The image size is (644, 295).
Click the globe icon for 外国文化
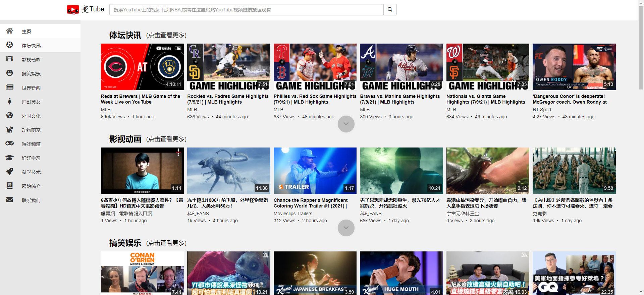10,115
